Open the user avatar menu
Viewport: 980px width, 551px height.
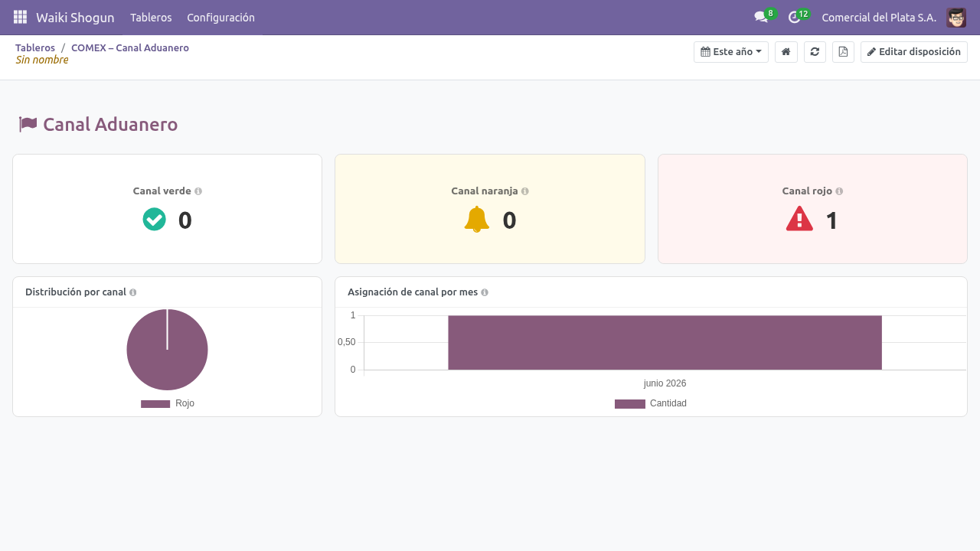(x=956, y=17)
